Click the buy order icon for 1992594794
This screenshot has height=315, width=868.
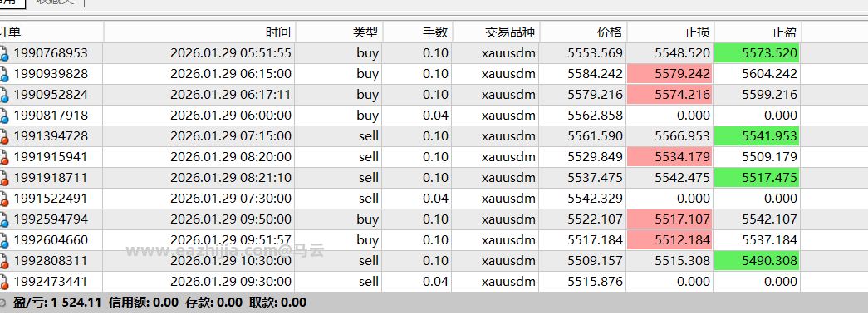pyautogui.click(x=4, y=219)
